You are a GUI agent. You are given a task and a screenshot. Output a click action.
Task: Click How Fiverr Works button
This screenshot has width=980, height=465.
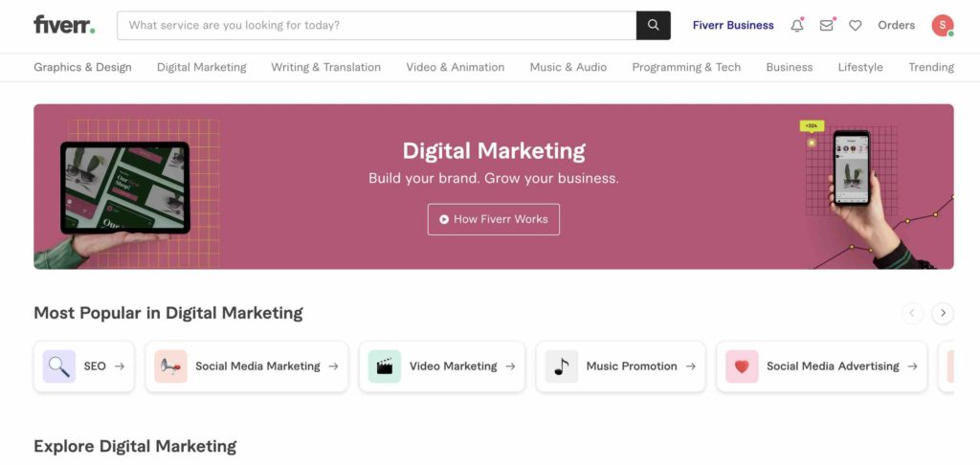tap(494, 219)
